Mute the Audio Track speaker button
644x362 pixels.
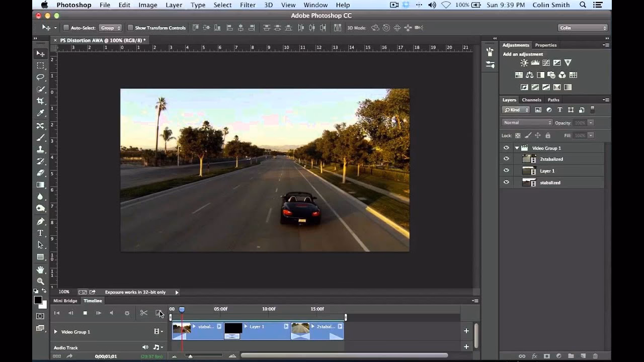click(145, 347)
